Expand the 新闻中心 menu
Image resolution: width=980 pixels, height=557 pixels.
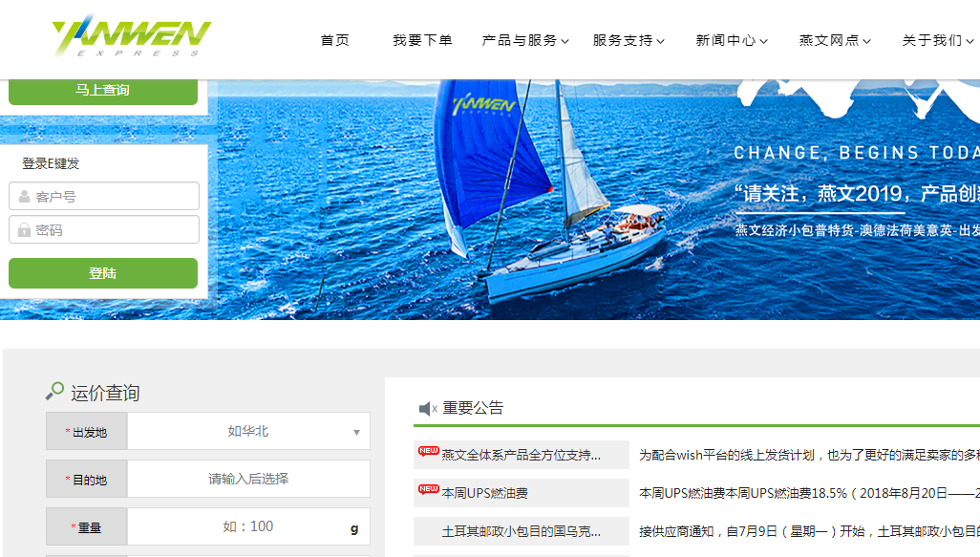point(732,40)
